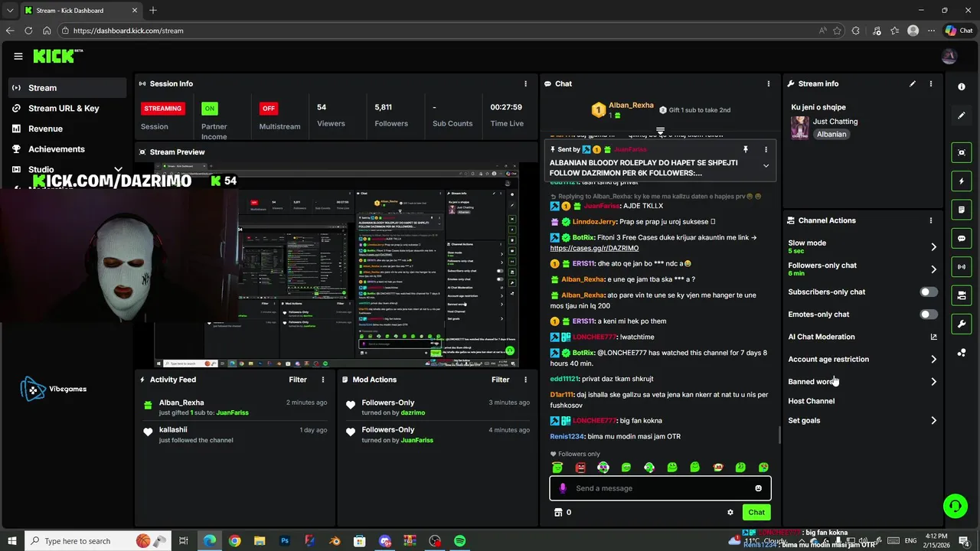Edit stream info with the panel pencil icon
The image size is (980, 551).
[912, 83]
